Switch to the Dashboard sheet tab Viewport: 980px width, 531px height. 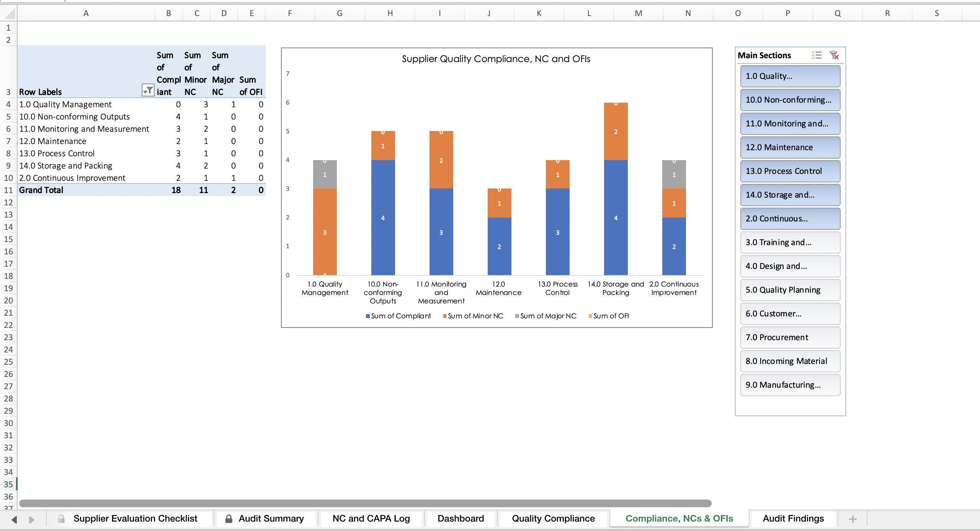[461, 518]
